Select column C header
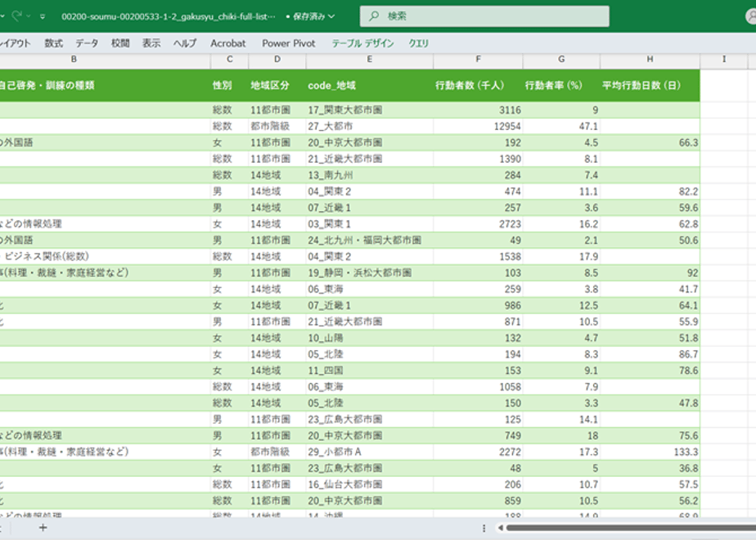The width and height of the screenshot is (756, 540). pos(229,59)
